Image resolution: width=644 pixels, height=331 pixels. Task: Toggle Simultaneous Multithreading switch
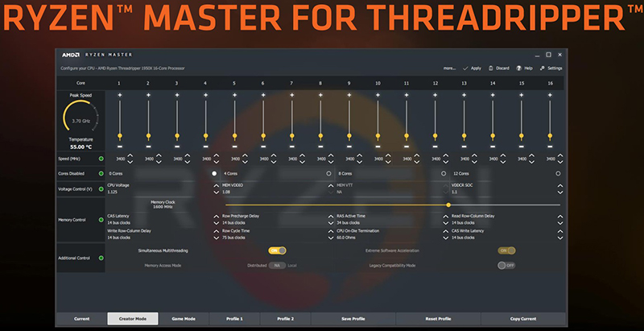277,250
